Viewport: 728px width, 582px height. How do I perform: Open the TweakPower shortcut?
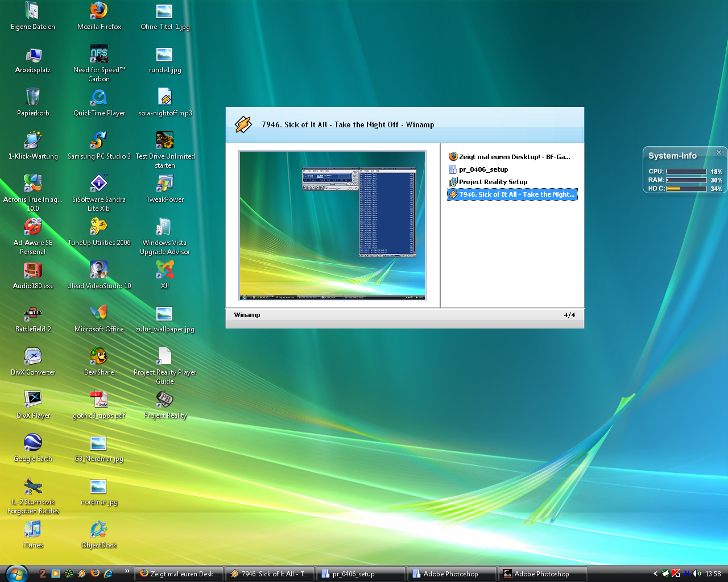pos(165,189)
